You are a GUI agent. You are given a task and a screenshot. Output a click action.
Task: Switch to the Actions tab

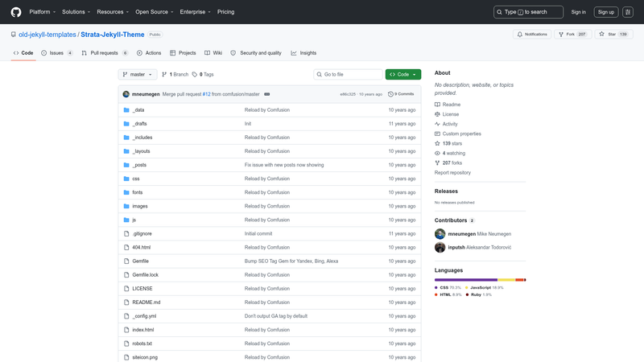(x=149, y=53)
